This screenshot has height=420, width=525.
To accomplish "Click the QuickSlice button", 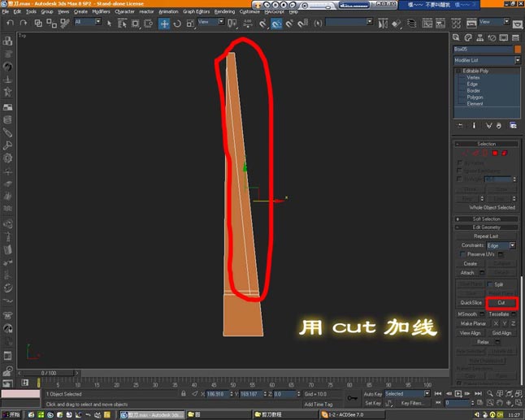I will tap(471, 302).
